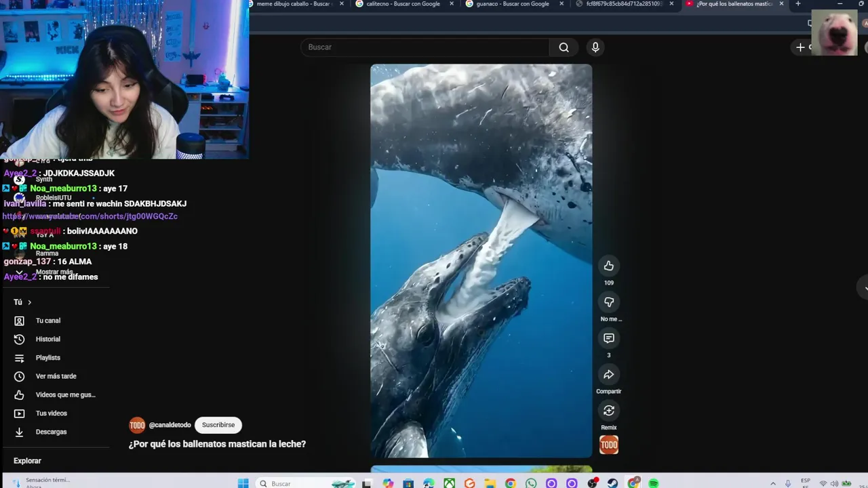This screenshot has height=488, width=868.
Task: Click the create plus button
Action: [x=800, y=47]
